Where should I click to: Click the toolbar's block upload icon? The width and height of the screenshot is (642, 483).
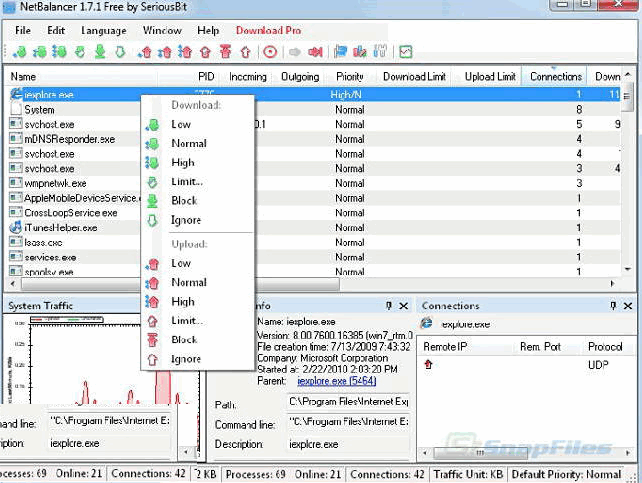pyautogui.click(x=225, y=52)
